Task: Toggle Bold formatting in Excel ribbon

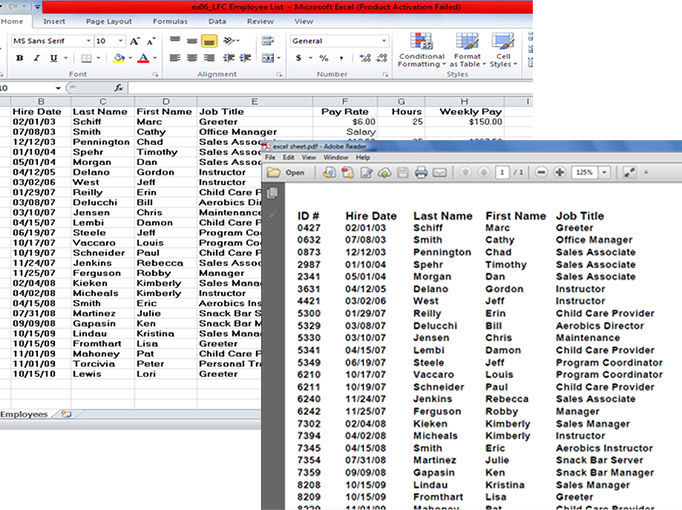Action: click(x=19, y=59)
